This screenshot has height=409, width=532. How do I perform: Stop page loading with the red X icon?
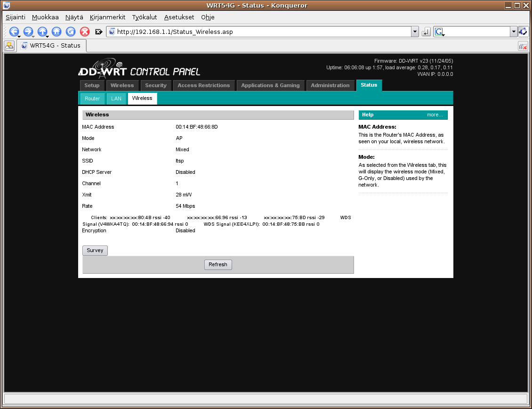tap(85, 32)
